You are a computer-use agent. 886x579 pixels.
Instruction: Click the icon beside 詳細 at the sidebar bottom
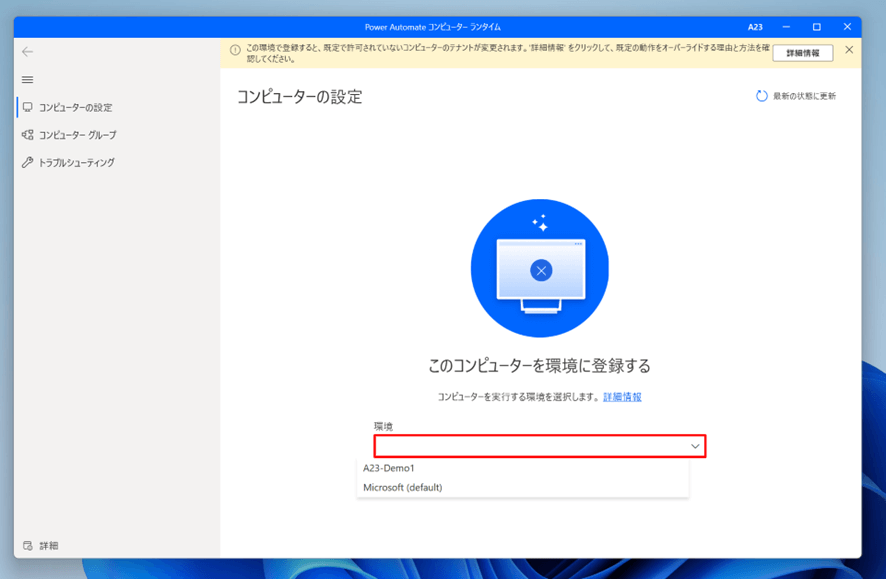[x=28, y=546]
